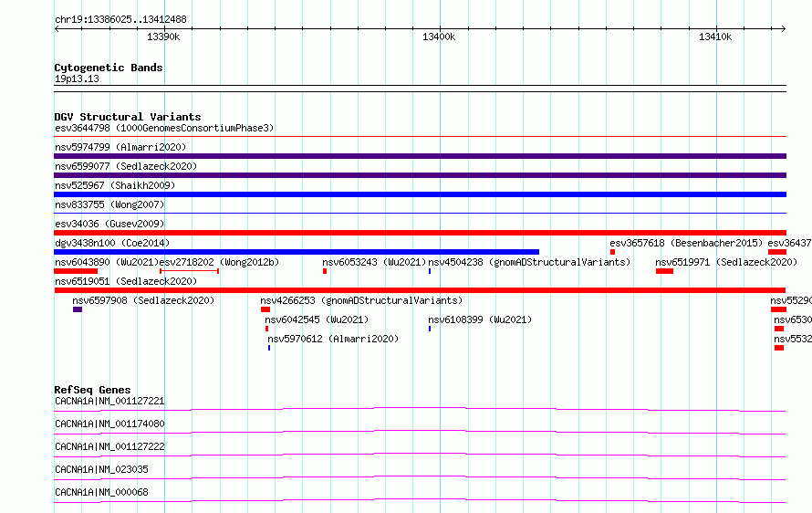Click the red mark below the nsv5532 label
Viewport: 812px width, 513px height.
pyautogui.click(x=779, y=348)
